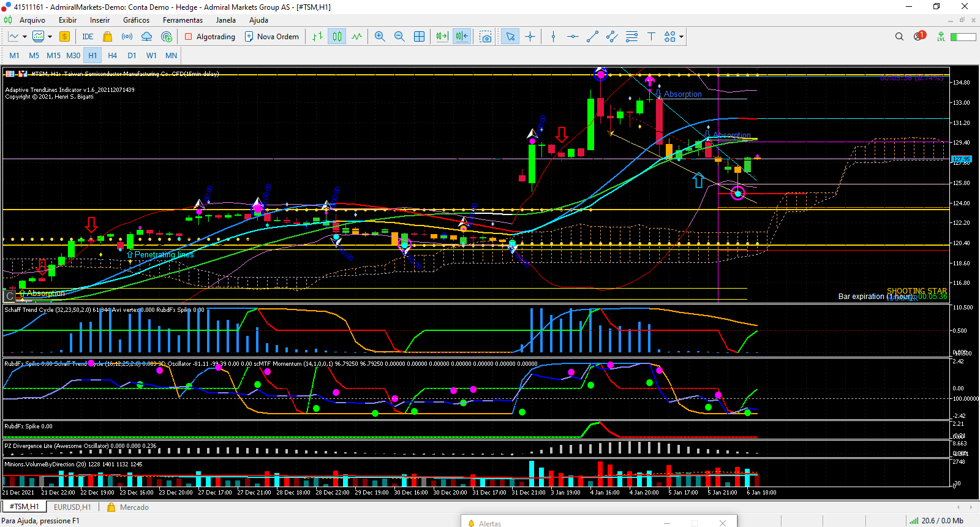980x527 pixels.
Task: Open the Ferramentas menu
Action: [183, 20]
